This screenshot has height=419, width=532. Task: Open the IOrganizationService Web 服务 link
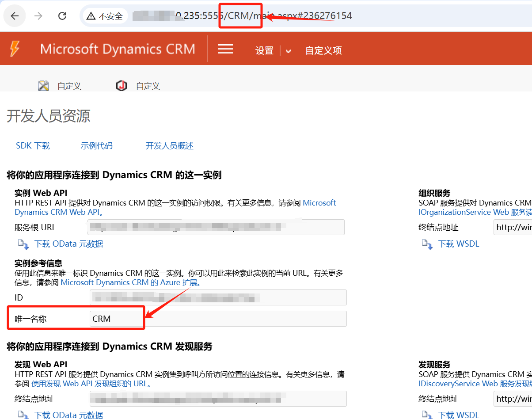pos(475,212)
